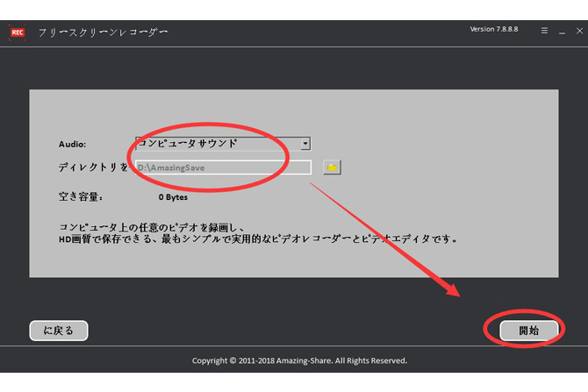This screenshot has height=392, width=588.
Task: Click the ディレクトリを label
Action: 93,167
